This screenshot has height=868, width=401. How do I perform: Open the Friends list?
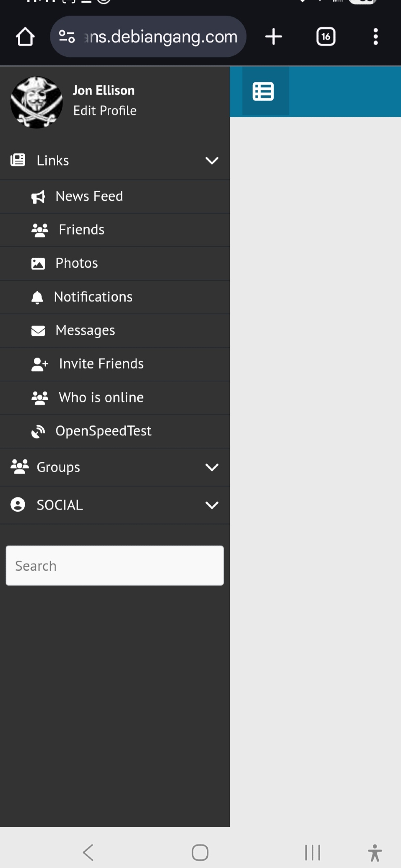pyautogui.click(x=81, y=230)
